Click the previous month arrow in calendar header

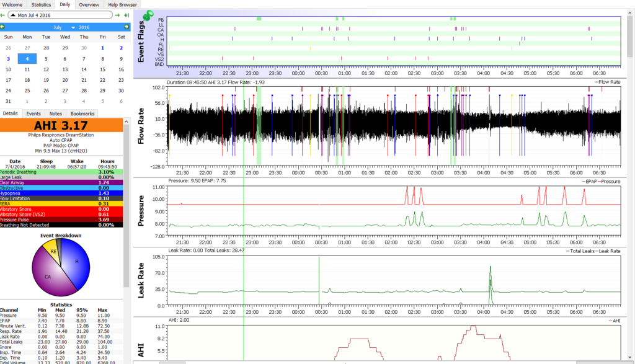(x=4, y=27)
